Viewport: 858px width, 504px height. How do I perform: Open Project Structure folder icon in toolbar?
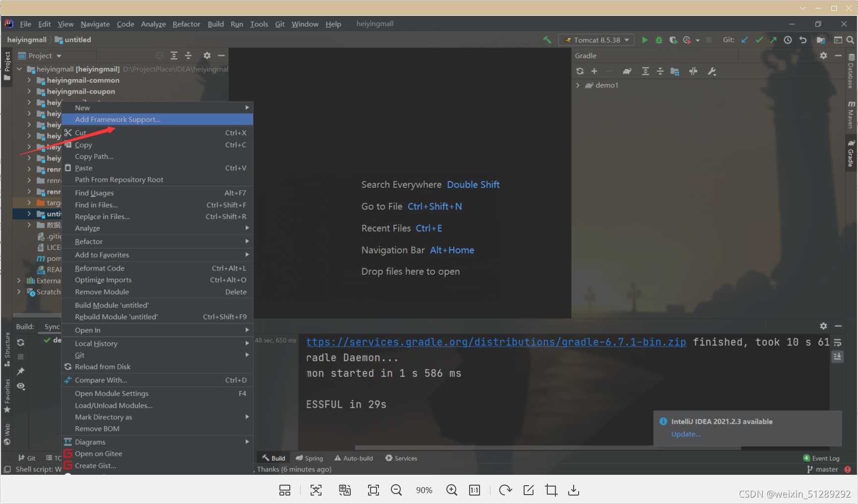(x=821, y=40)
